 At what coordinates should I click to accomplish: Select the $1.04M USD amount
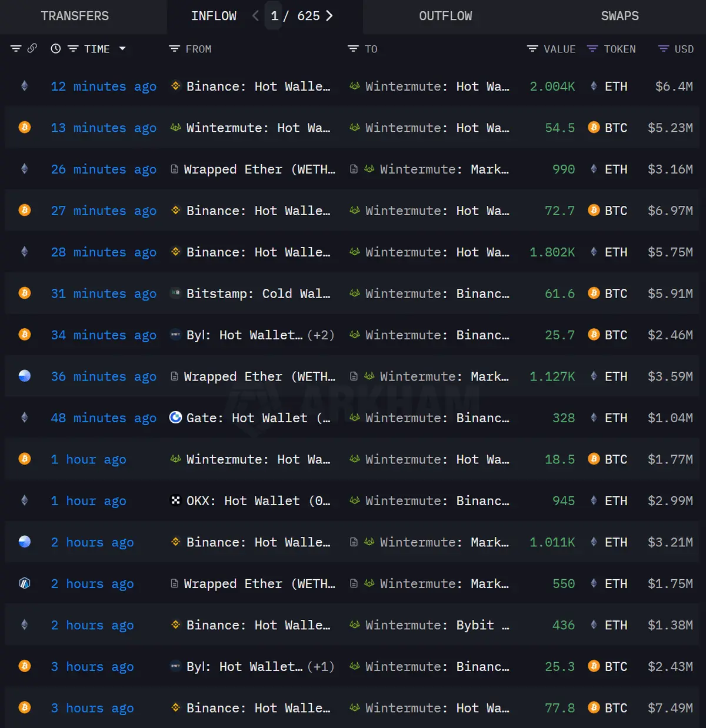click(x=670, y=418)
